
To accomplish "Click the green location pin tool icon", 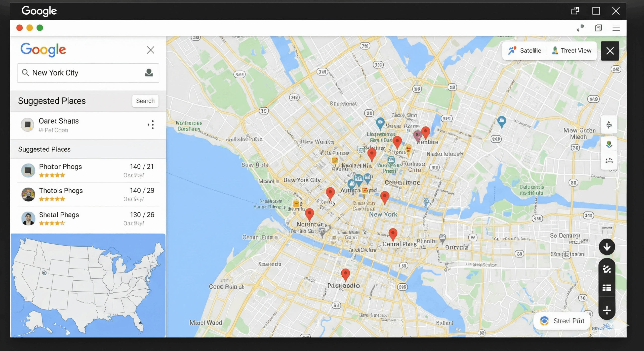I will click(x=609, y=144).
